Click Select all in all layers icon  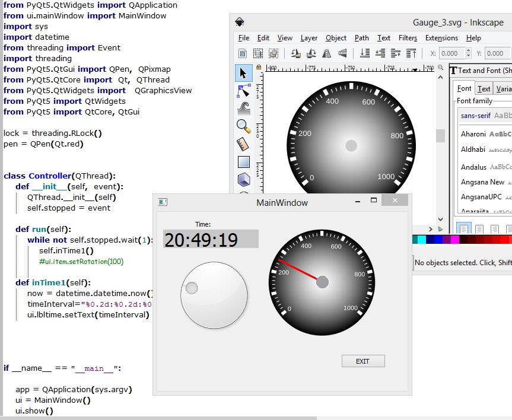(x=258, y=53)
